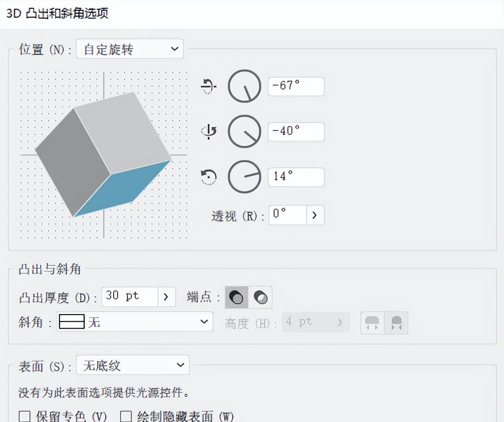Click the 3D cube rotation preview
This screenshot has width=504, height=422.
pos(103,155)
